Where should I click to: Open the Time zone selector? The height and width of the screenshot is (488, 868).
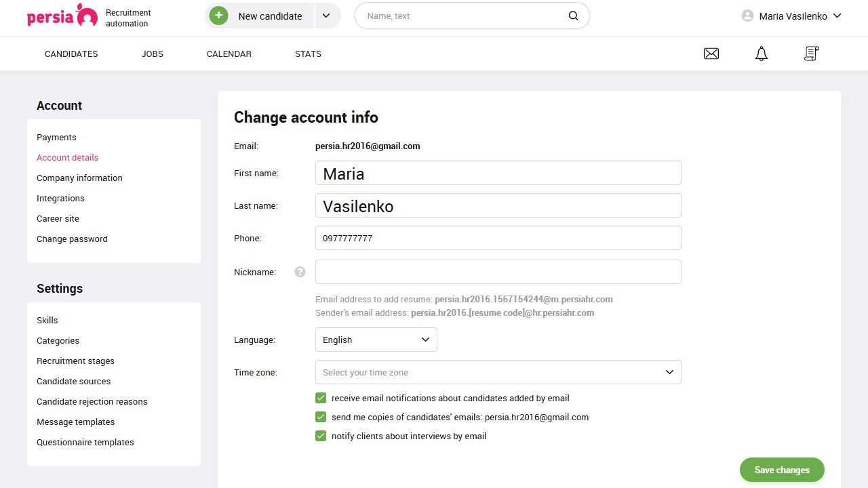[498, 372]
